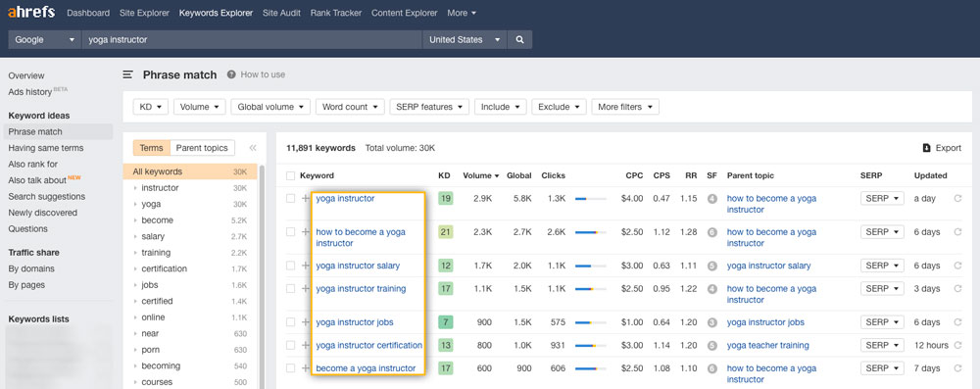Select all keywords with header checkbox
This screenshot has height=389, width=980.
pos(290,175)
